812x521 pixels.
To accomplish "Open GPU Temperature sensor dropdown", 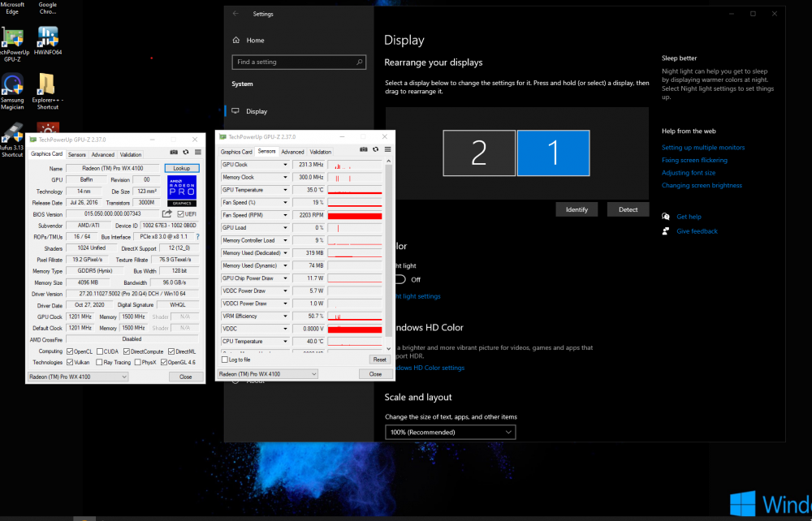I will (x=285, y=190).
